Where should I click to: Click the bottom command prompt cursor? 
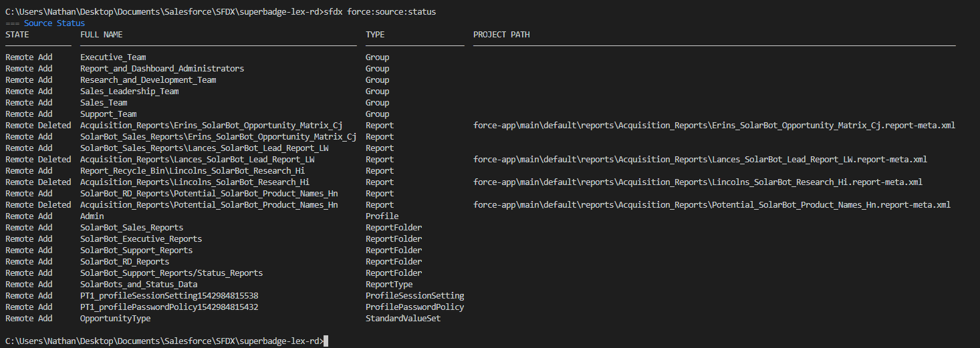click(x=326, y=341)
